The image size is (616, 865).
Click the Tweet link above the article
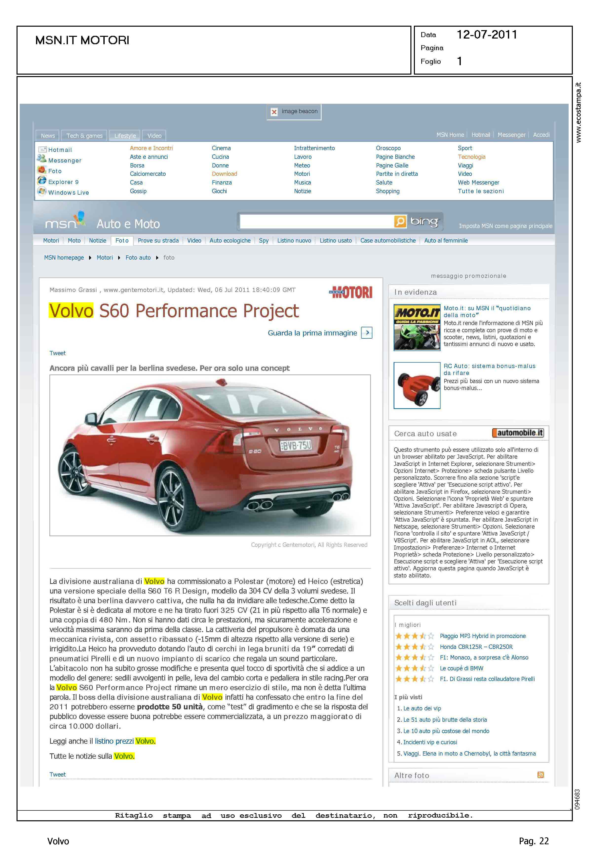(57, 353)
